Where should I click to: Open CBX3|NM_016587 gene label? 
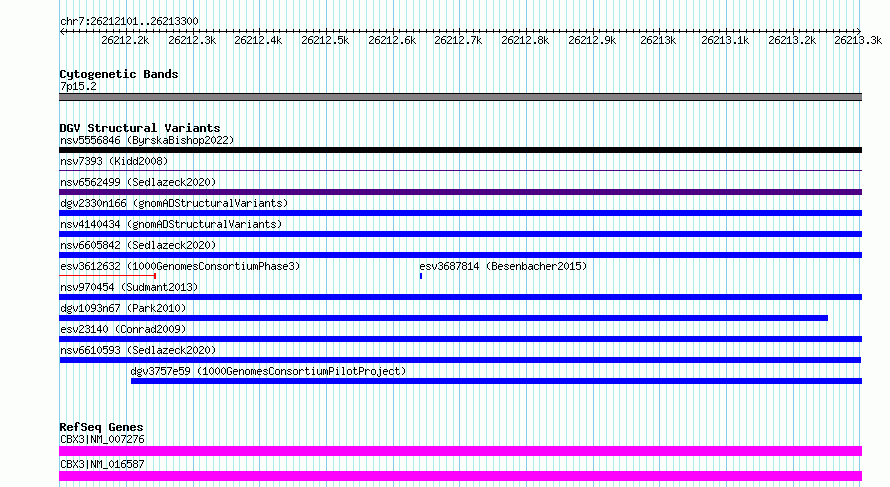[x=102, y=464]
